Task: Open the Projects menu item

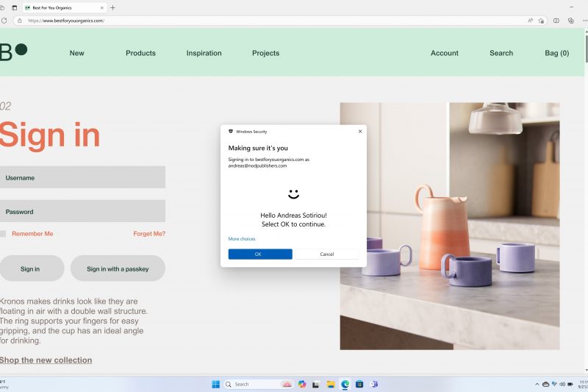Action: coord(265,53)
